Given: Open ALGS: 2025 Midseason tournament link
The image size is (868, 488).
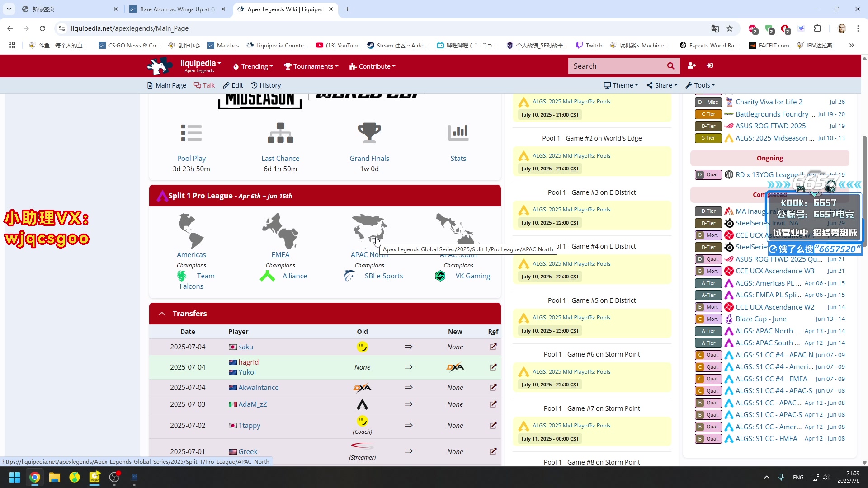Looking at the screenshot, I should coord(774,138).
